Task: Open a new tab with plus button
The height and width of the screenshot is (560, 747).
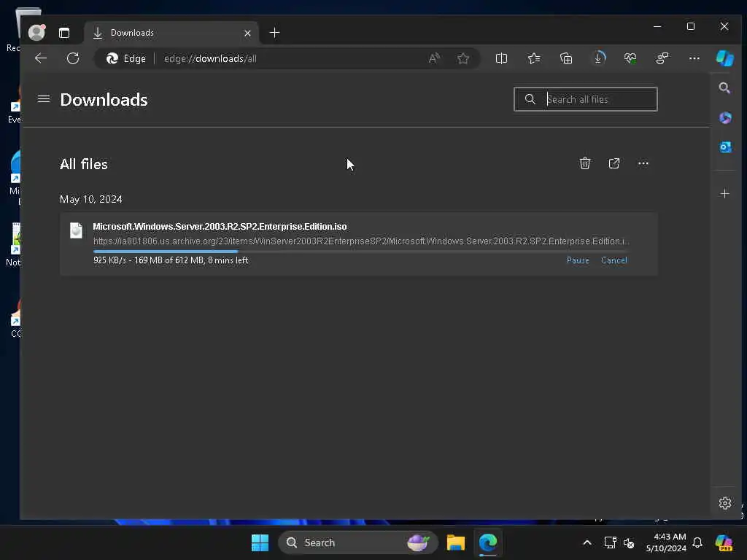Action: point(274,33)
